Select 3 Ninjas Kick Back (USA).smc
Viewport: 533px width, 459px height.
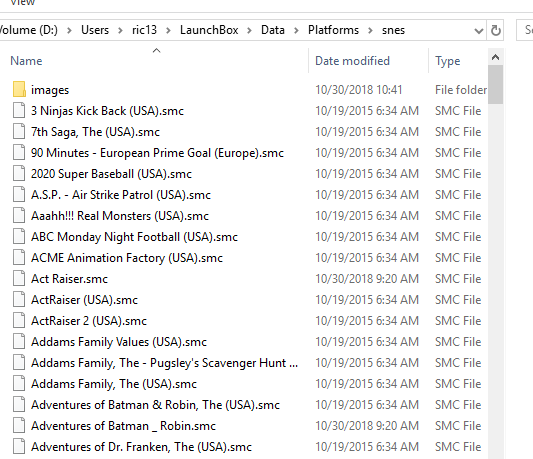pos(107,111)
